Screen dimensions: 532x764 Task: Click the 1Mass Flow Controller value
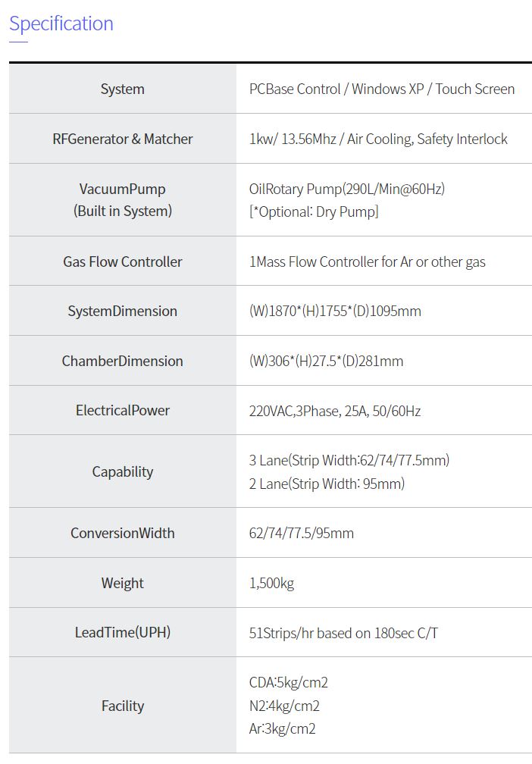click(367, 261)
